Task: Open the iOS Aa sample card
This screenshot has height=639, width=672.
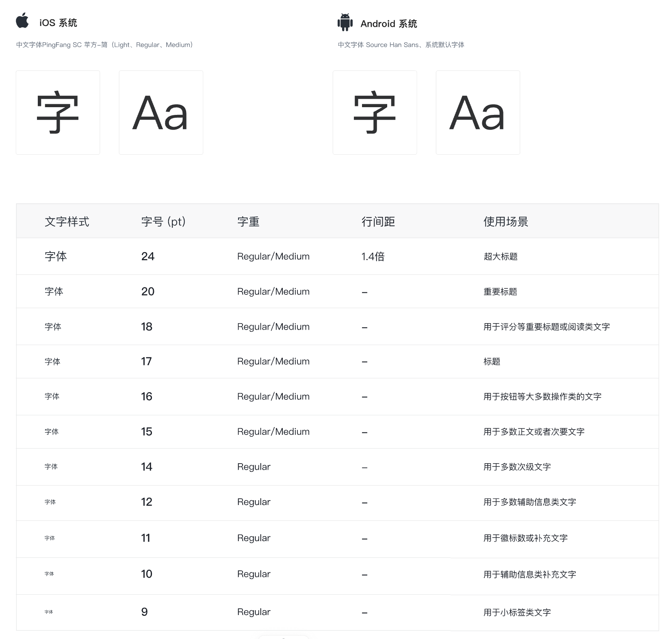Action: [x=161, y=112]
